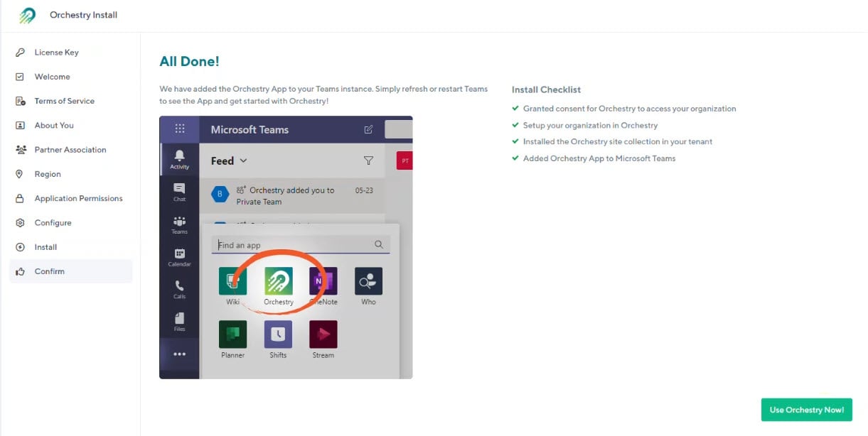Click the Find an app search field
Viewport: 868px width, 436px height.
(x=301, y=245)
